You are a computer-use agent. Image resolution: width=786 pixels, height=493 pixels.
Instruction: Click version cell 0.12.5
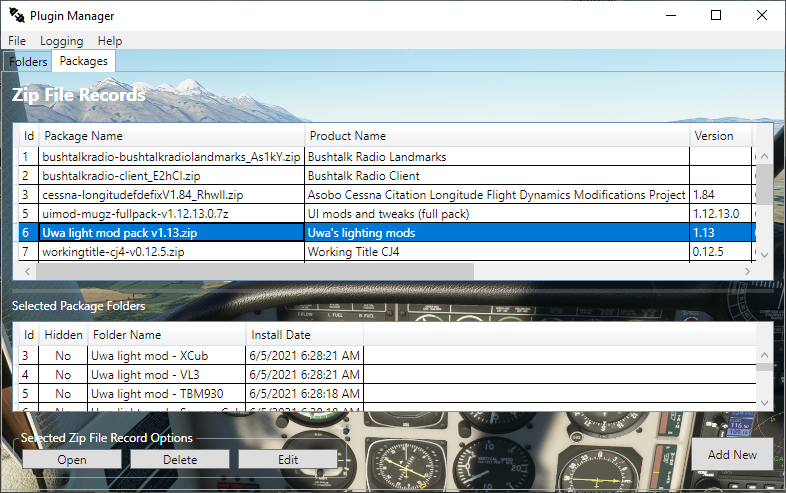click(720, 251)
